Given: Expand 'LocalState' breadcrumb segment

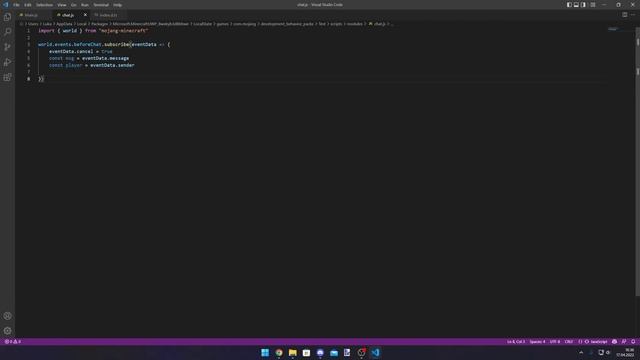Looking at the screenshot, I should [x=202, y=24].
